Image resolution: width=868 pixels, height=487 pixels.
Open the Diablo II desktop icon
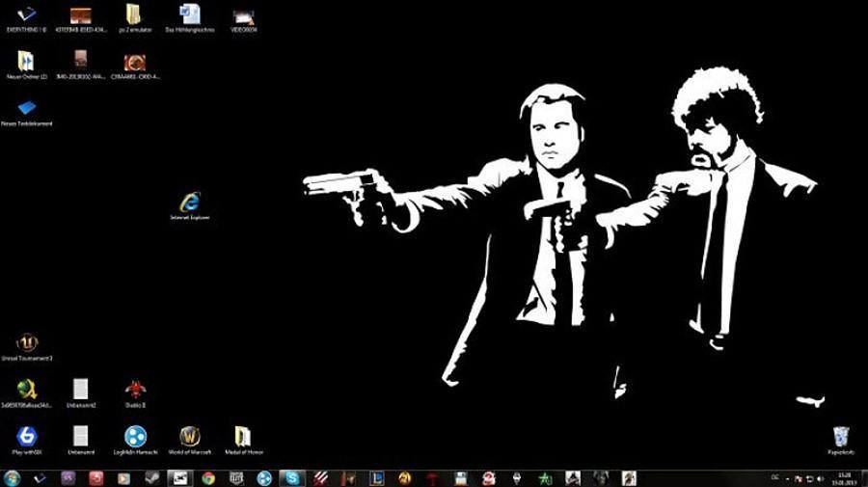coord(135,390)
